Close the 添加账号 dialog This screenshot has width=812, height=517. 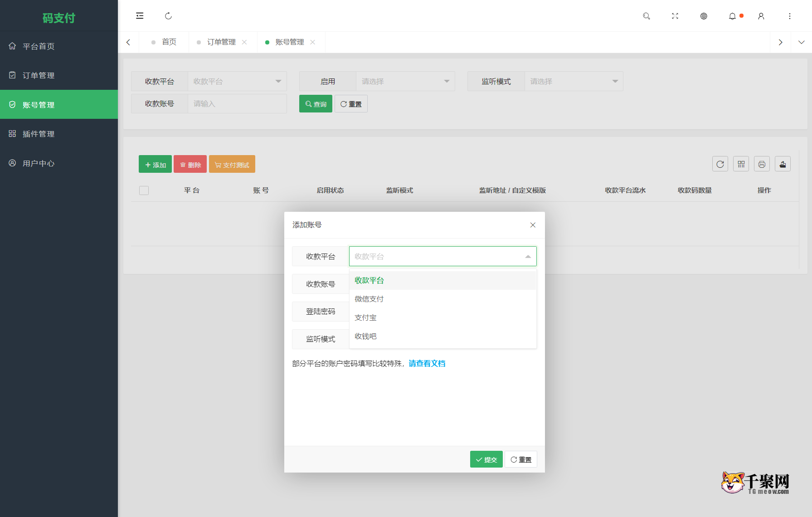[533, 225]
